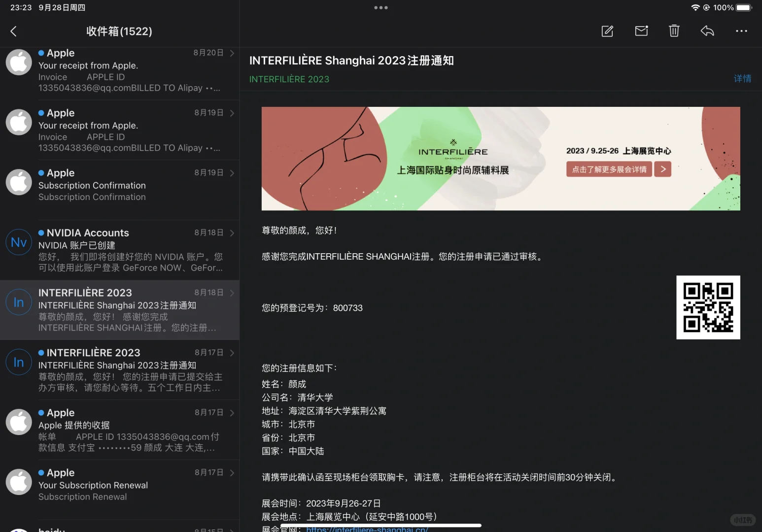Click the arrow beside 点击了解更多展会详情
Image resolution: width=762 pixels, height=532 pixels.
click(662, 169)
